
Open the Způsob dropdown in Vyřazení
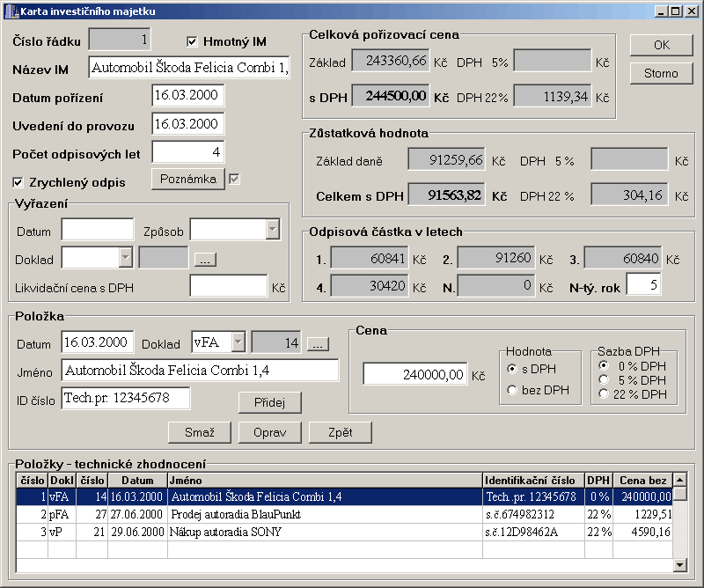(273, 230)
